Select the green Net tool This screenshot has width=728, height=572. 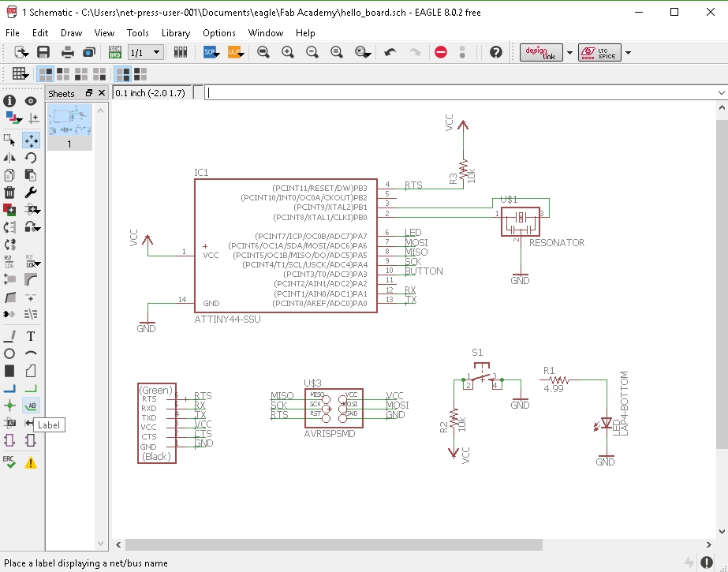click(31, 388)
